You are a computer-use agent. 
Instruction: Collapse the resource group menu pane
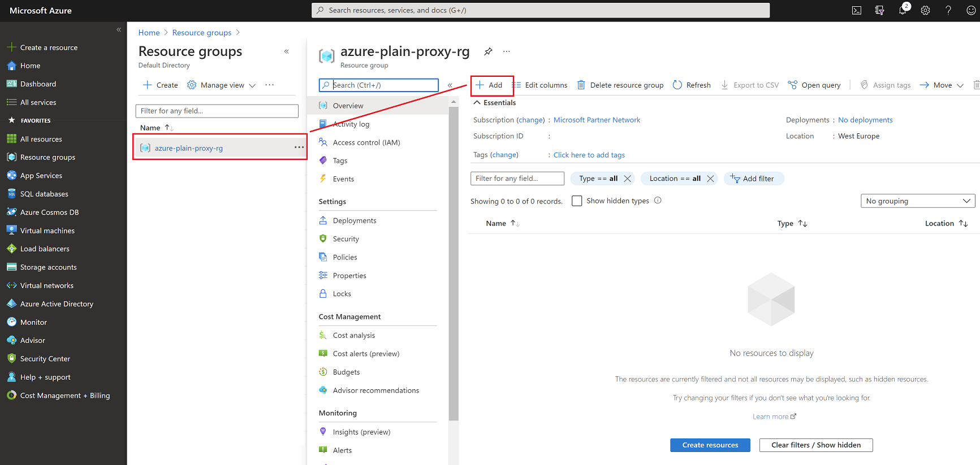coord(450,85)
